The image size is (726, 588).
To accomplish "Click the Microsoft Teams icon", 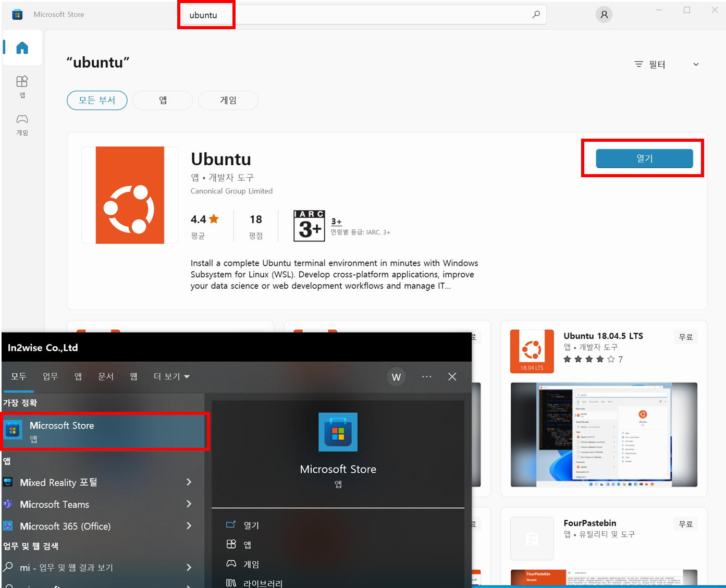I will tap(8, 504).
